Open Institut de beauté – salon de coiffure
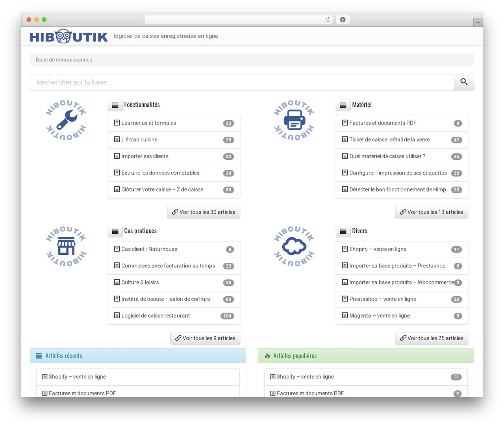Viewport: 504px width, 427px height. point(174,299)
